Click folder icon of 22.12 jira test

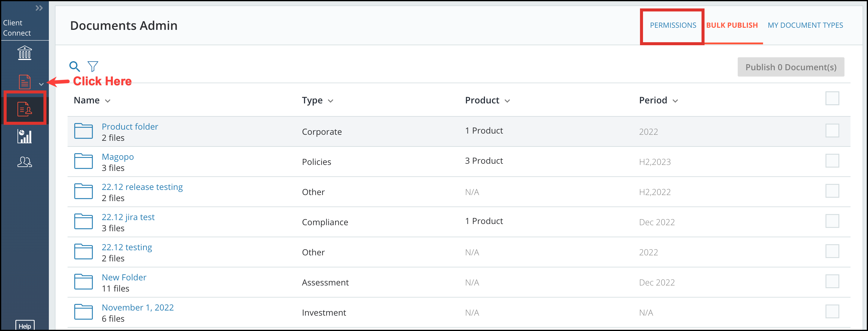click(84, 221)
